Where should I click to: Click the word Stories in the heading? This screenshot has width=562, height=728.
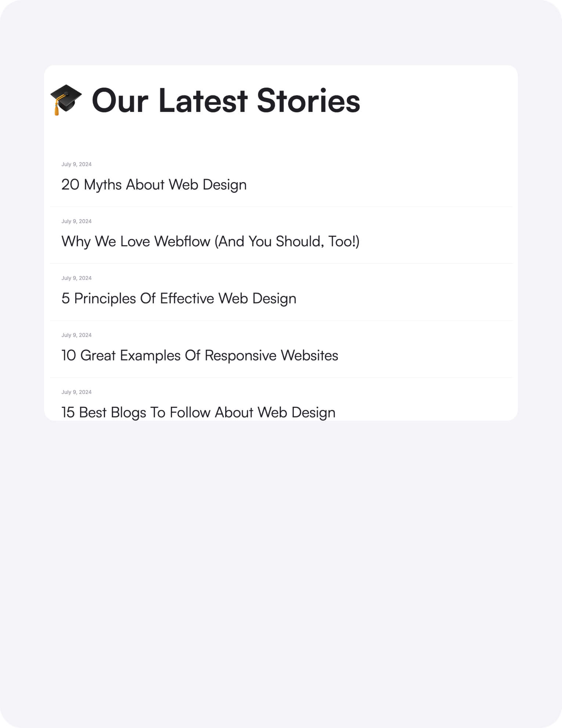[309, 100]
